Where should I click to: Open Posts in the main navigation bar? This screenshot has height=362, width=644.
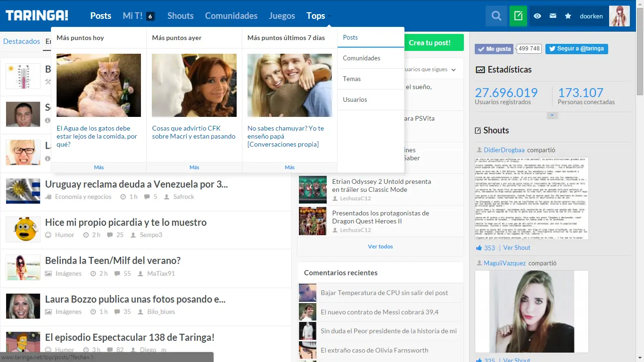(x=101, y=16)
